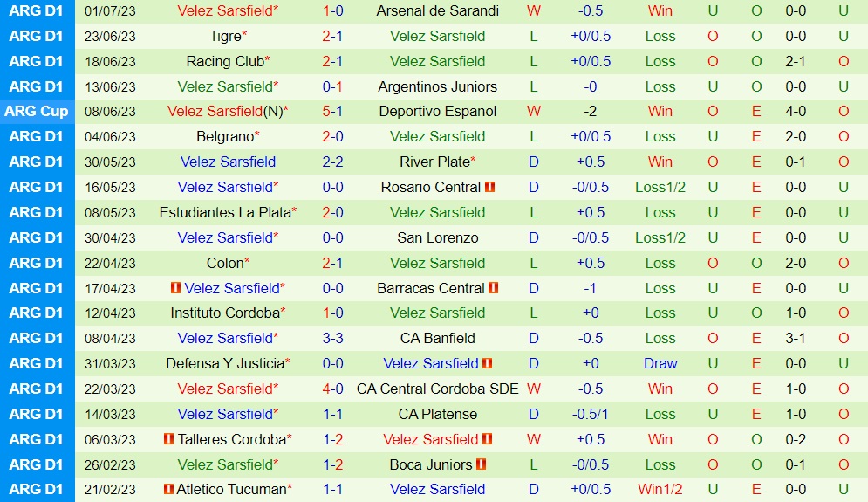Click the red card icon beside Barracas Central
The height and width of the screenshot is (502, 868).
pos(494,288)
